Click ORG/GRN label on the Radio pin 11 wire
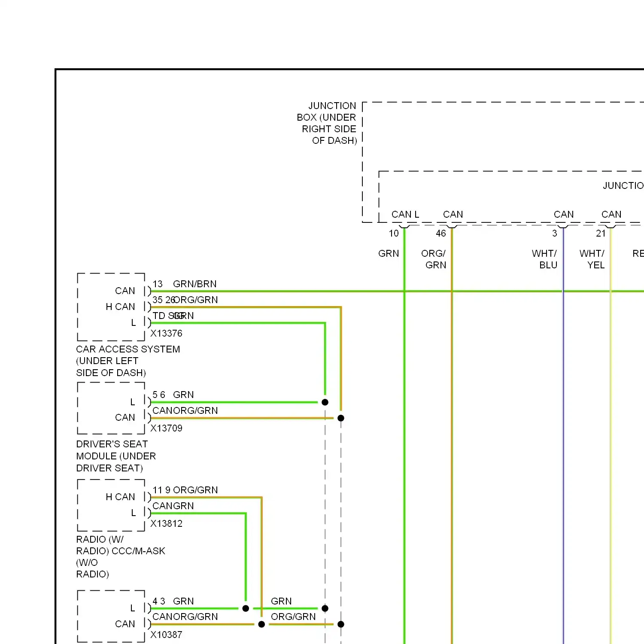Viewport: 644px width, 644px height. 195,490
